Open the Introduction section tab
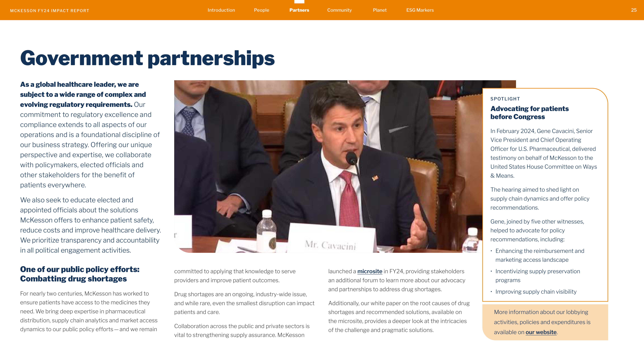 click(221, 10)
